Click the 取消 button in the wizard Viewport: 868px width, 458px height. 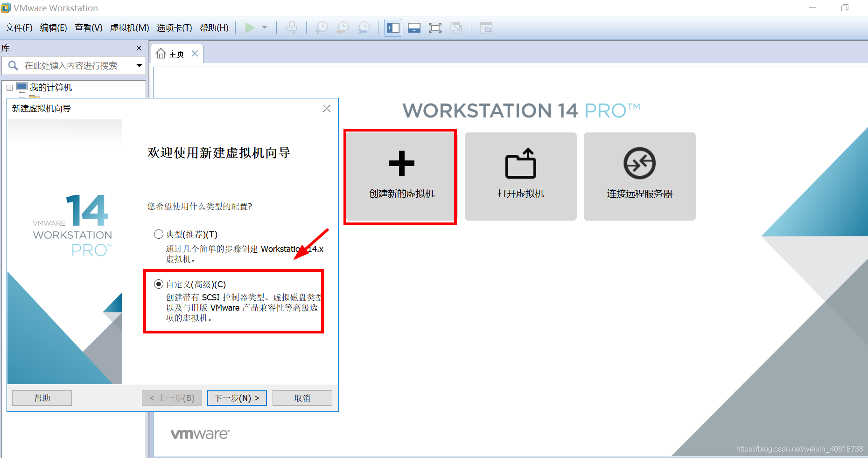tap(302, 398)
